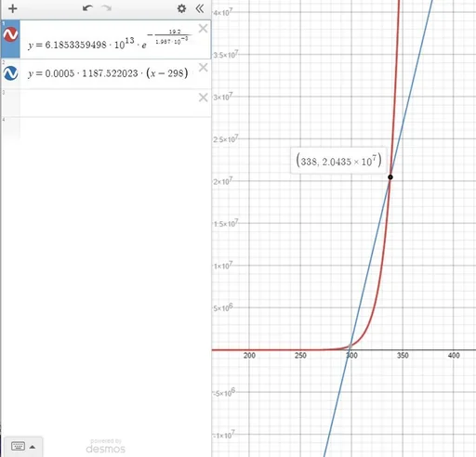Edit the expression y = 0.0005·1187.522023·(x−298)
This screenshot has height=457, width=476.
point(108,73)
